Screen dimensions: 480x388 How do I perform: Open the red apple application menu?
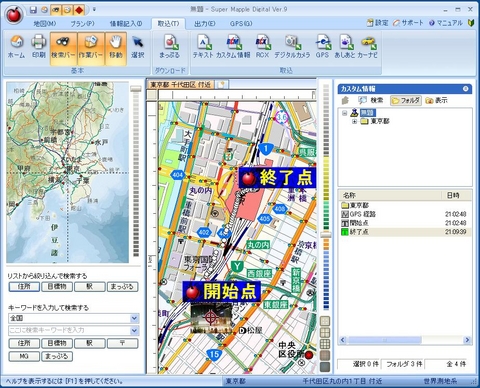(14, 14)
